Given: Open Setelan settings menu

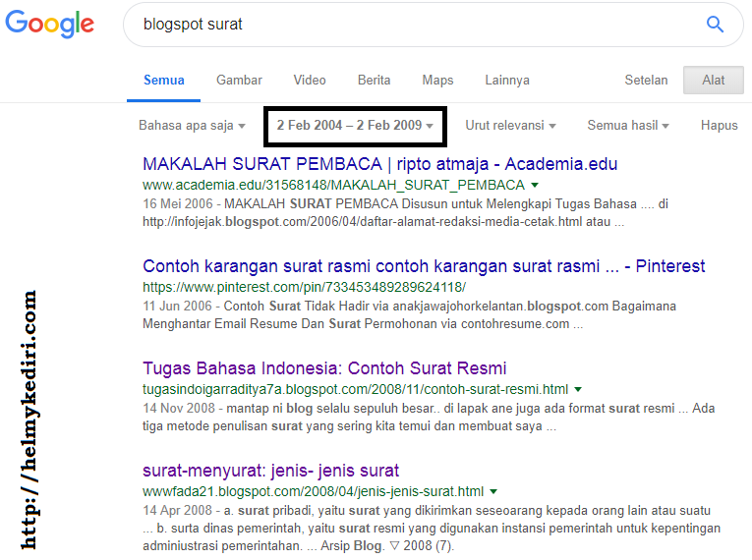Looking at the screenshot, I should click(x=646, y=80).
